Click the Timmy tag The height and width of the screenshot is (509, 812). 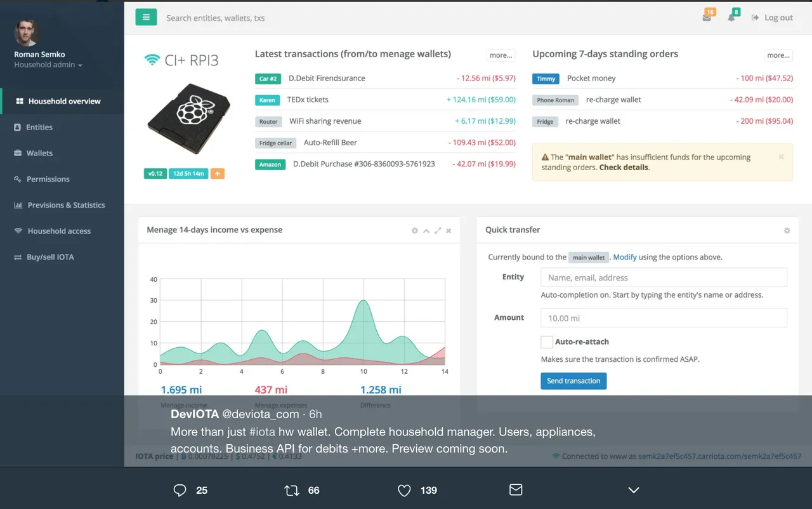click(x=546, y=79)
